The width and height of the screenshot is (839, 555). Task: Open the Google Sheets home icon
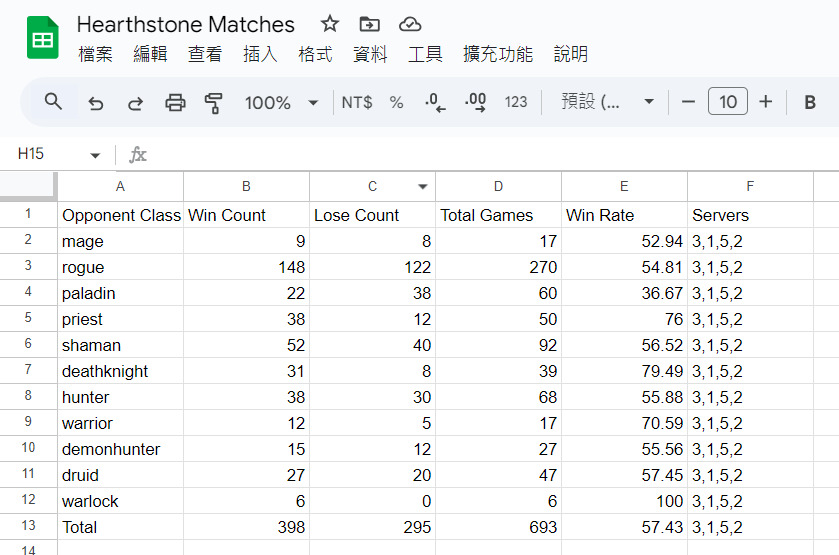click(x=42, y=37)
